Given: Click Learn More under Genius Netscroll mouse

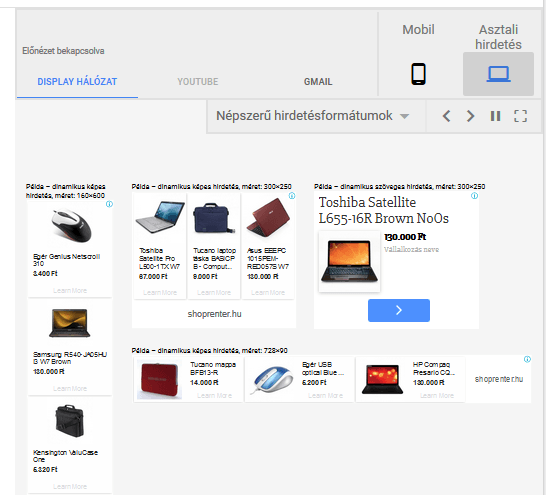Looking at the screenshot, I should [70, 291].
